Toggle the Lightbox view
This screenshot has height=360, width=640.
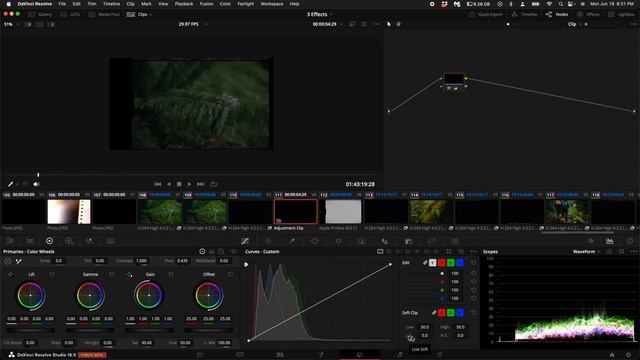[x=621, y=14]
